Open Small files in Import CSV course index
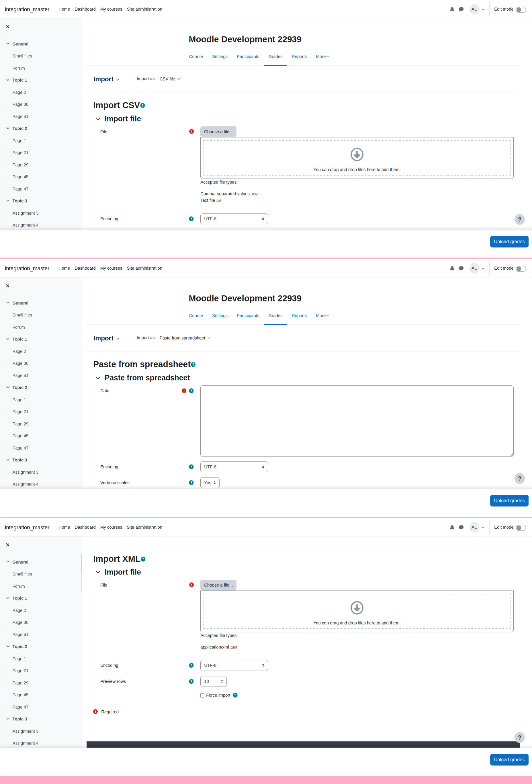This screenshot has height=784, width=532. pyautogui.click(x=22, y=56)
